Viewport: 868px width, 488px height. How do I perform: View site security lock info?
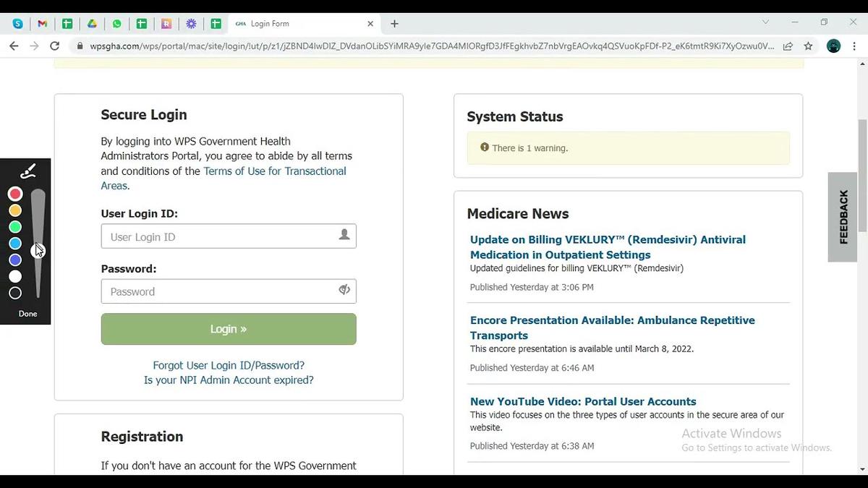point(80,46)
